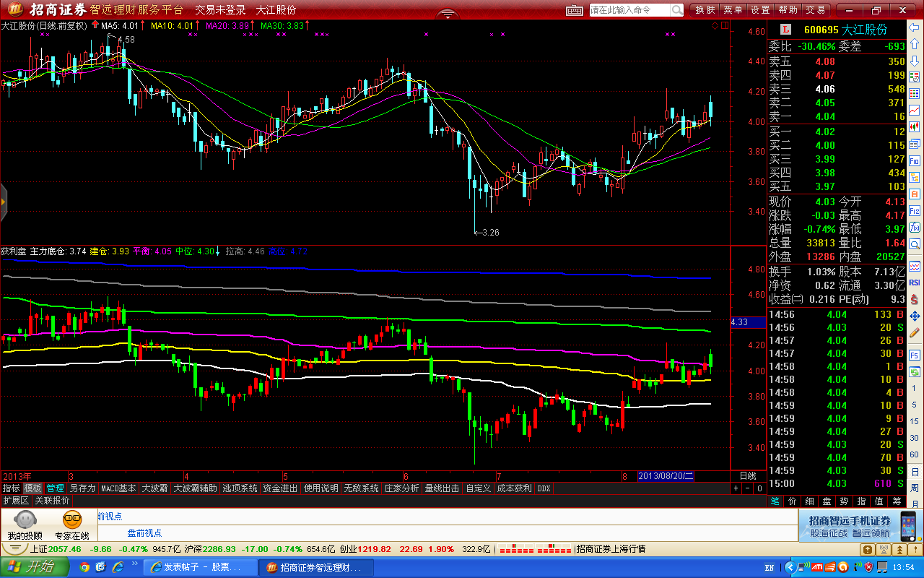Select the MACD基本 indicator tab
Screen dimensions: 924x578
click(118, 488)
